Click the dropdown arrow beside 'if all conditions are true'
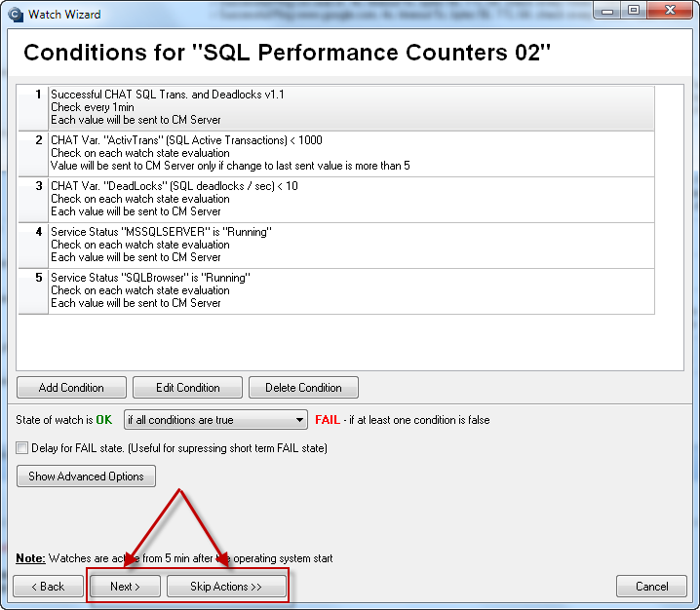The height and width of the screenshot is (610, 700). [x=299, y=420]
